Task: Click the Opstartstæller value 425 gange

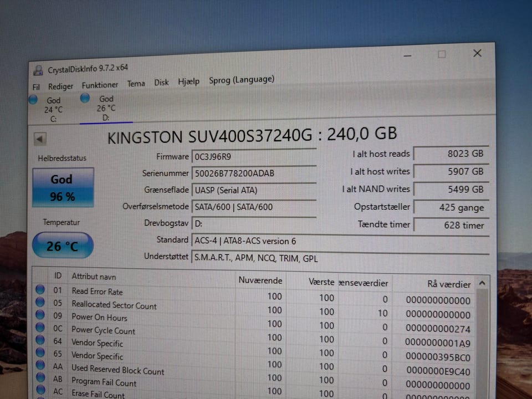Action: 451,207
